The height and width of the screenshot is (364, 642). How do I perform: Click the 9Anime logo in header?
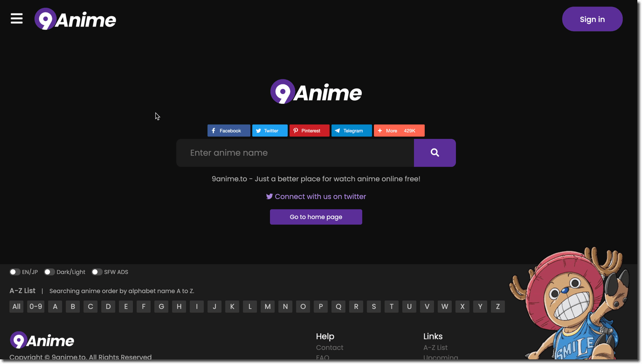pos(75,19)
